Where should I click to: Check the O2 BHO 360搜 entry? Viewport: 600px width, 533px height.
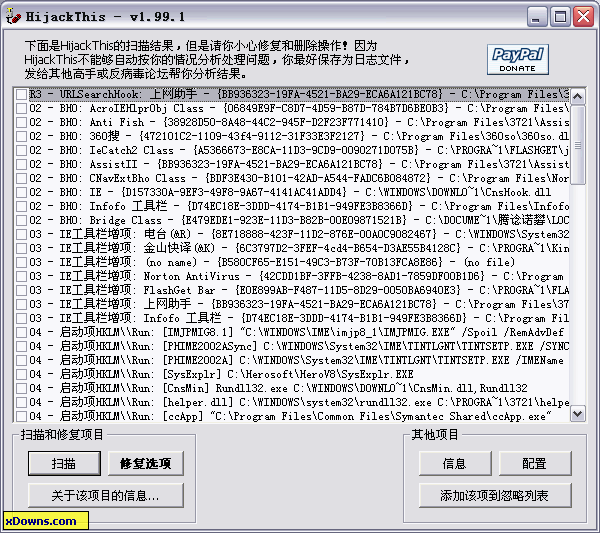point(21,136)
